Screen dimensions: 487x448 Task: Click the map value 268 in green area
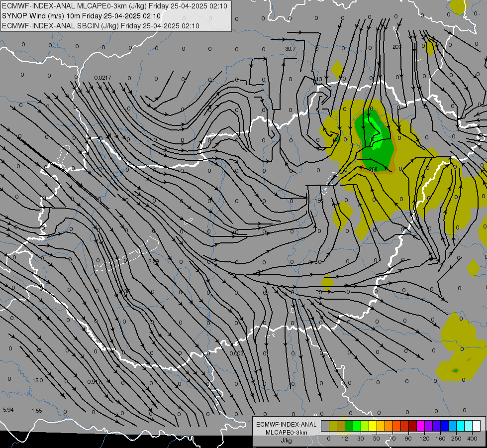click(373, 169)
